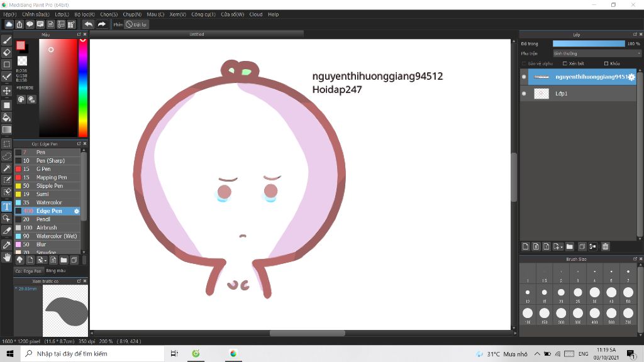Open the Chỉnh sửa(E) menu
Screen dimensions: 644x362
coord(36,14)
